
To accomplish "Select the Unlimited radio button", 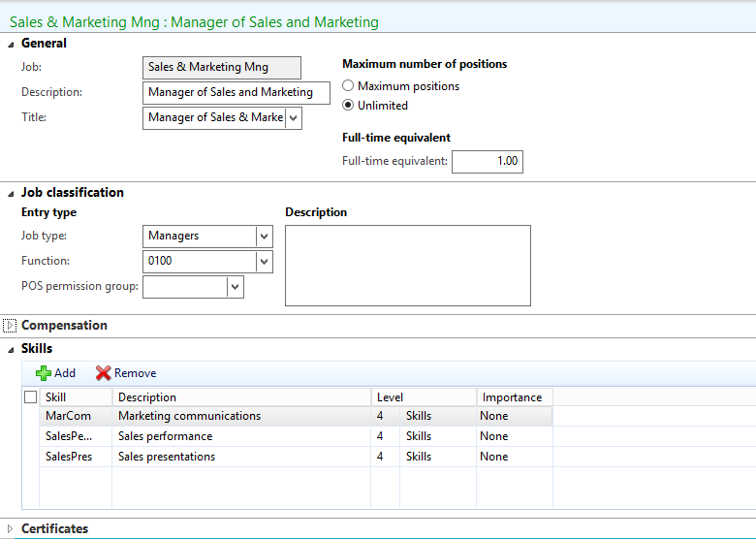I will coord(348,106).
